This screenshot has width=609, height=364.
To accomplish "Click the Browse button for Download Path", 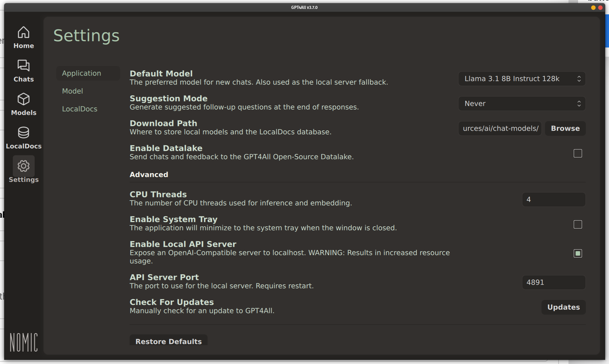I will pyautogui.click(x=565, y=128).
